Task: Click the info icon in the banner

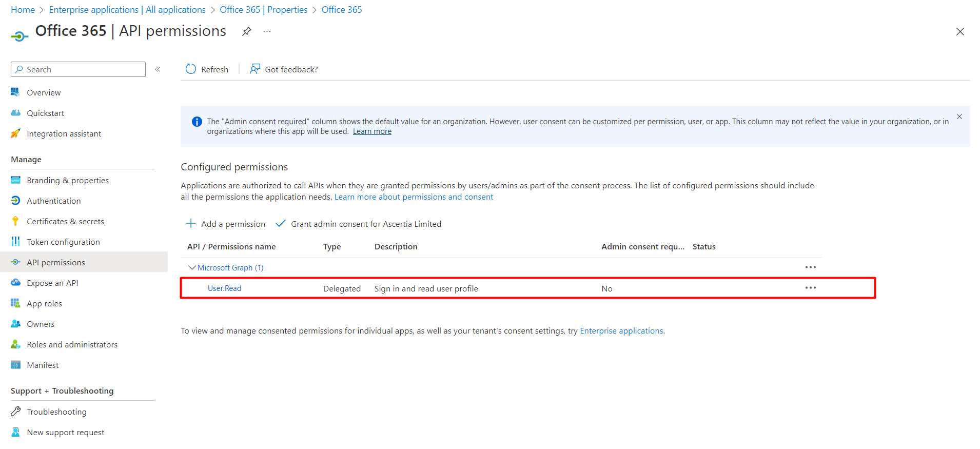Action: coord(197,122)
